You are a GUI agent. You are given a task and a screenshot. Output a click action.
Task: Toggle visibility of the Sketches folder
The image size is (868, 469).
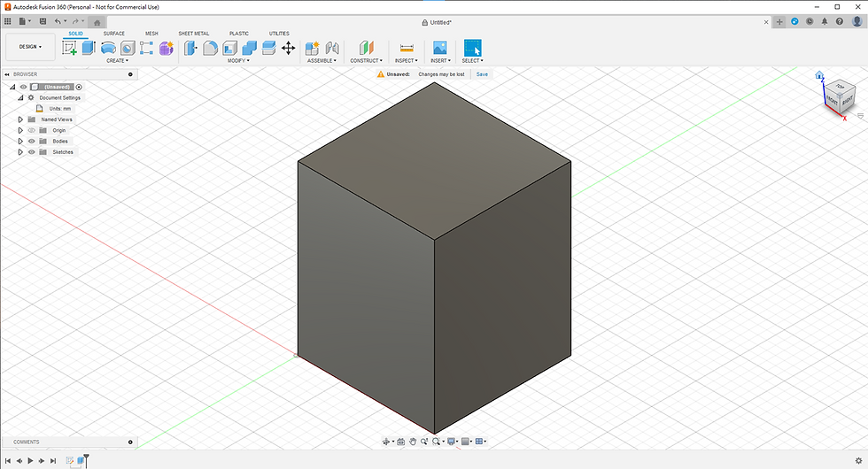[x=32, y=152]
